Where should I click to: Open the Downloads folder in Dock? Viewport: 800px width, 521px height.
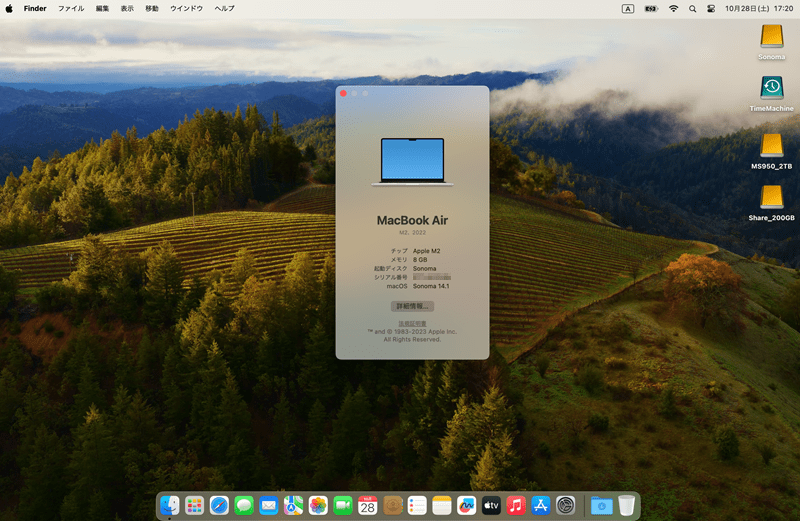click(602, 506)
